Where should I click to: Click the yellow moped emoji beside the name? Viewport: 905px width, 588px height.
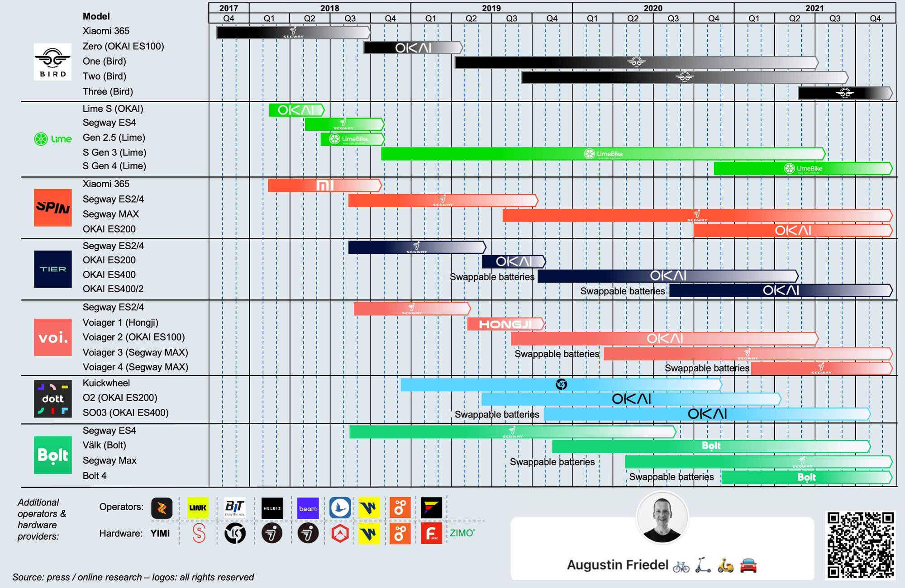[726, 566]
